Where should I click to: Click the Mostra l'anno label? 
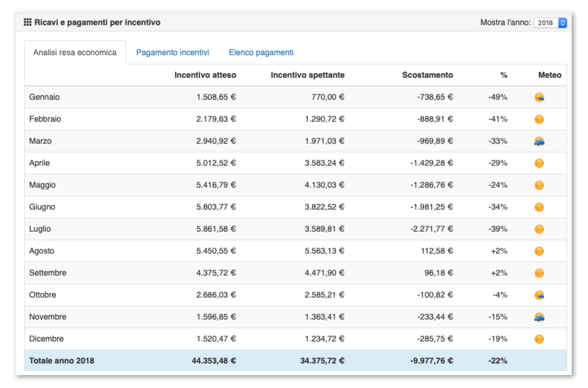tap(506, 22)
